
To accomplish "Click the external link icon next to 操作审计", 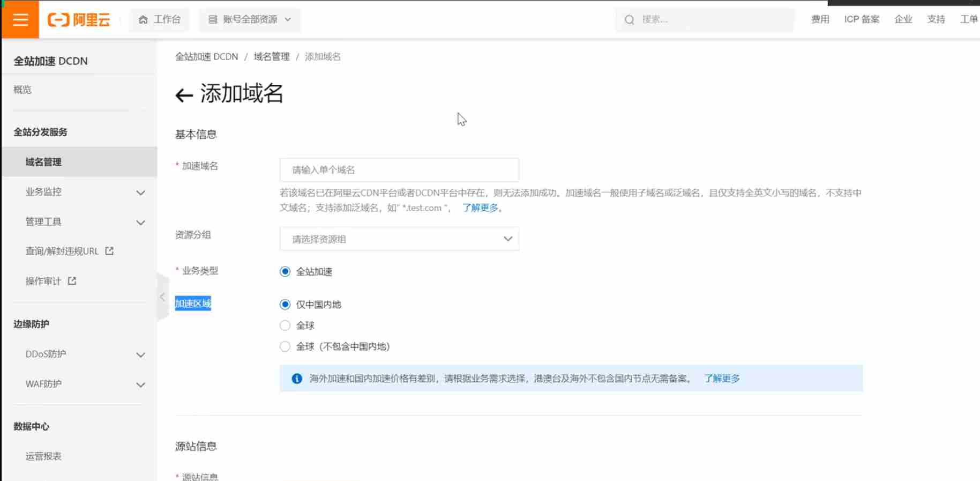I will [x=72, y=281].
